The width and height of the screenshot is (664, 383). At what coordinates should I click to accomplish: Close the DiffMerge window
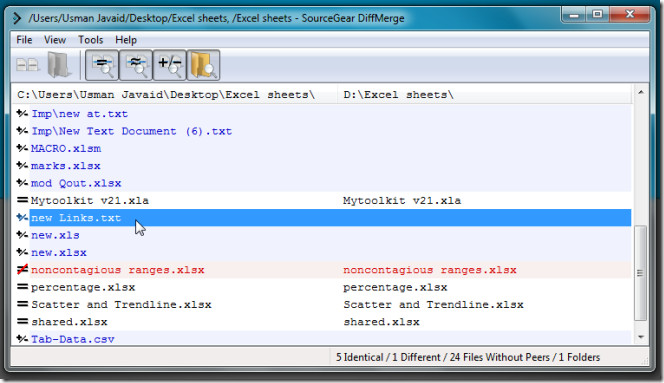(x=630, y=15)
